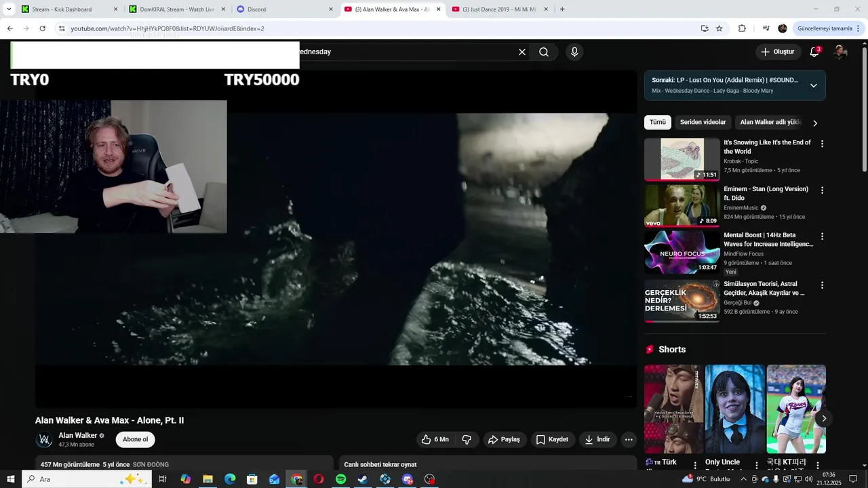868x488 pixels.
Task: Click the Oluştur create button
Action: (x=777, y=52)
